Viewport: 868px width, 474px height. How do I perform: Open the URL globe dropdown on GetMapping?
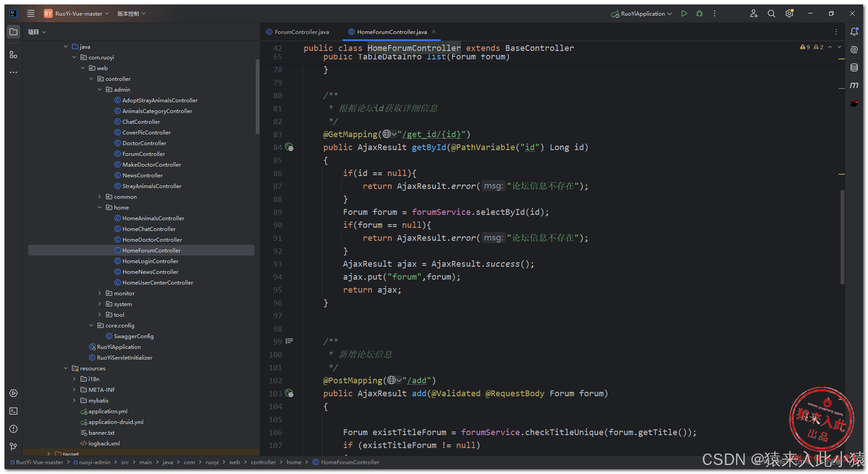pos(389,134)
